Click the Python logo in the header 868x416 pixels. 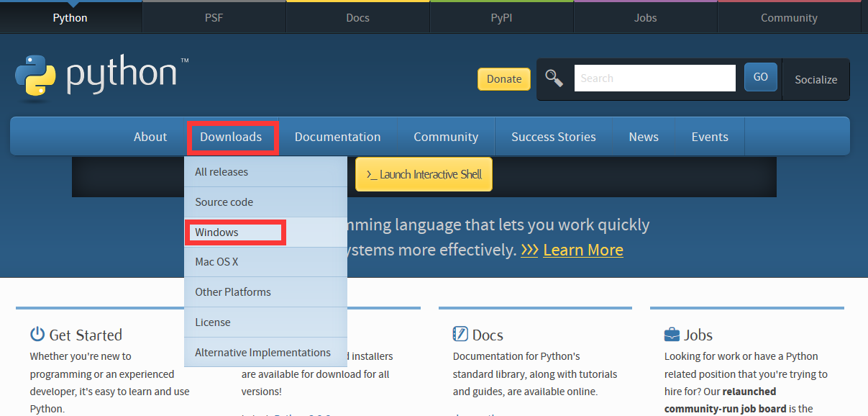coord(101,76)
